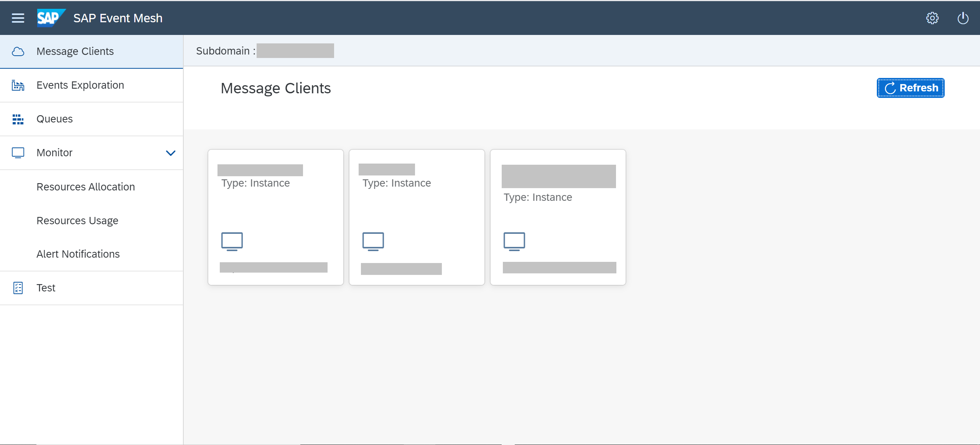Click the Monitor screen icon in sidebar
This screenshot has width=980, height=445.
[x=18, y=153]
